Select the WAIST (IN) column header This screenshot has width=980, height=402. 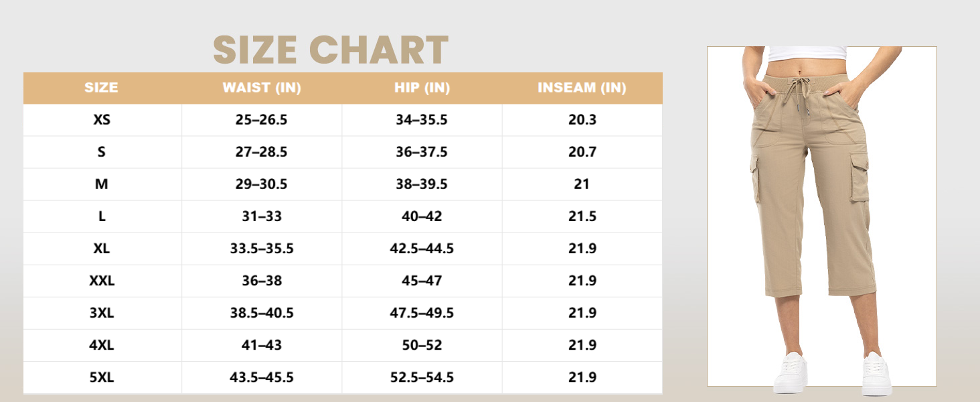coord(262,88)
